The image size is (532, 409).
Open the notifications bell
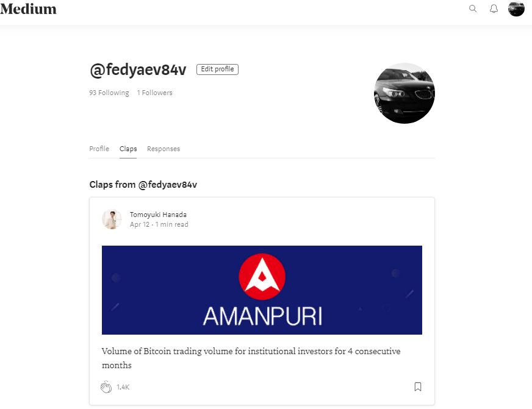click(x=494, y=9)
